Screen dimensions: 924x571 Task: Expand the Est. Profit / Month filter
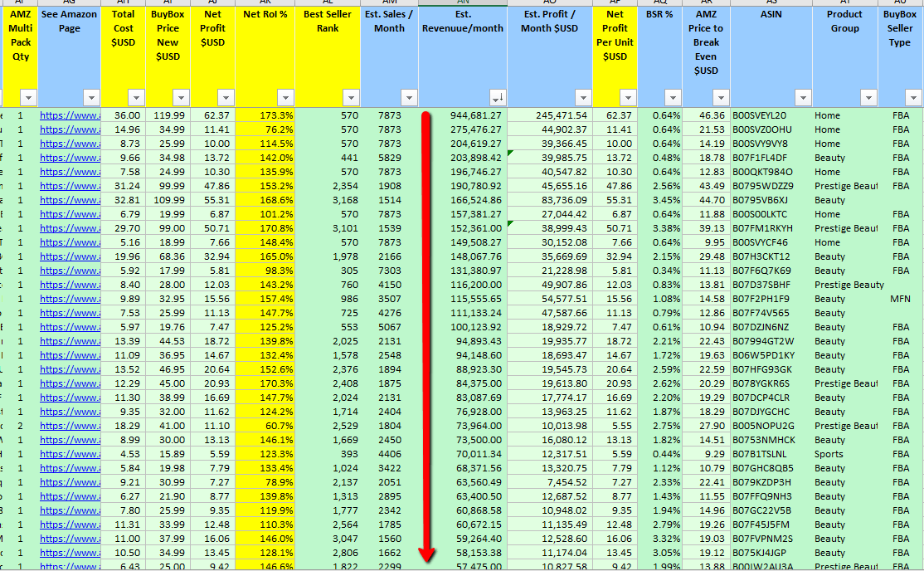[x=583, y=97]
